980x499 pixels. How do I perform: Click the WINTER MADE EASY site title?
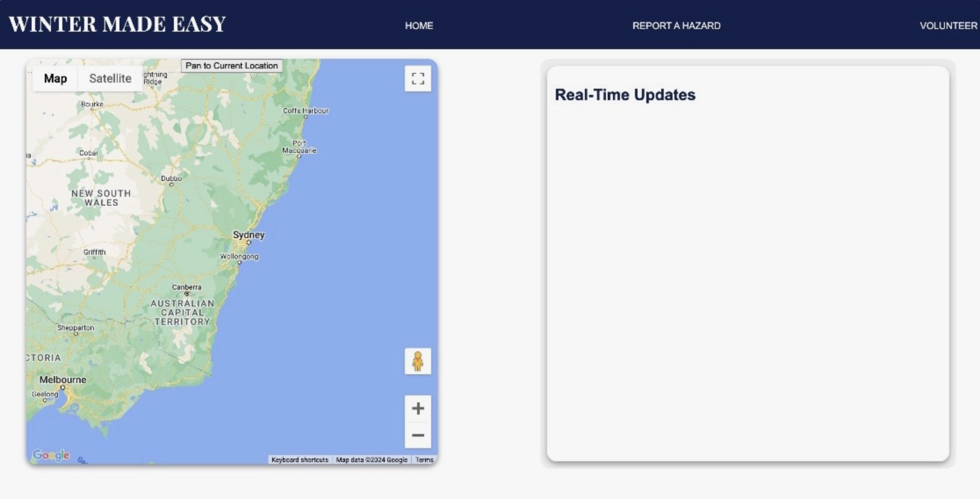pyautogui.click(x=117, y=24)
